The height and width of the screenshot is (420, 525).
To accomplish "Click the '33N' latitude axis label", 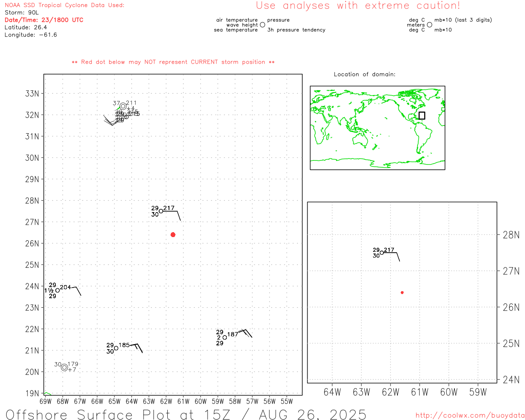I will point(32,94).
